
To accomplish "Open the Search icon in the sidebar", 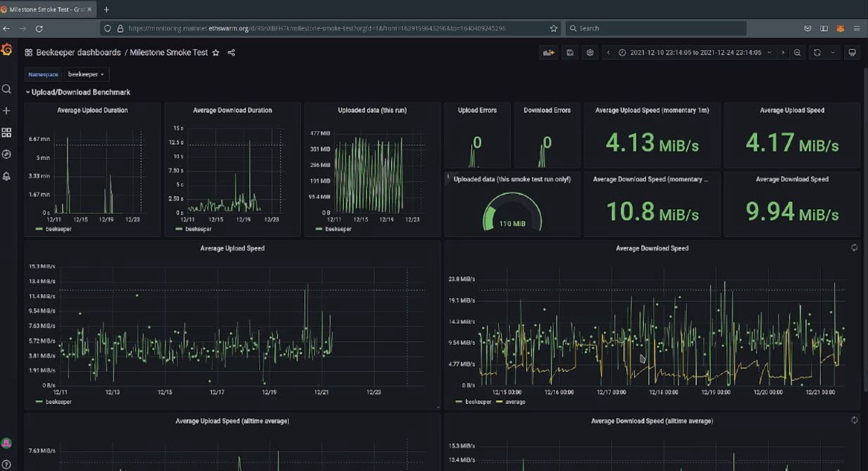I will coord(6,89).
